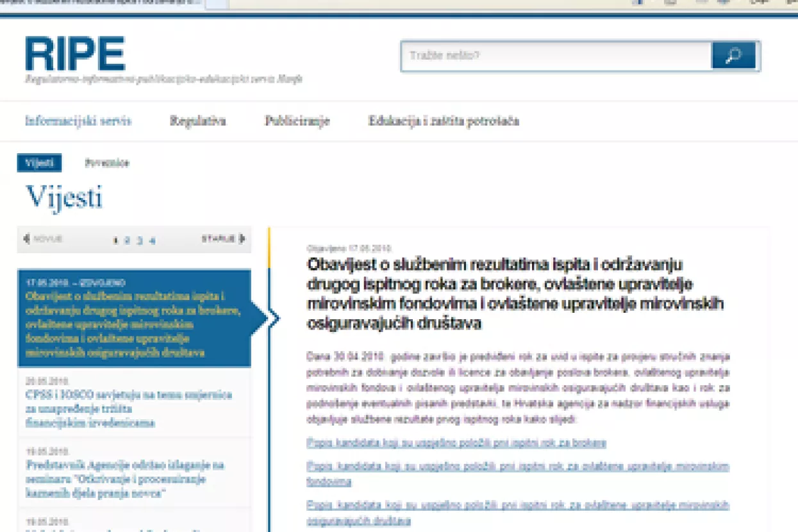
Task: Go to news page 2
Action: coord(127,240)
